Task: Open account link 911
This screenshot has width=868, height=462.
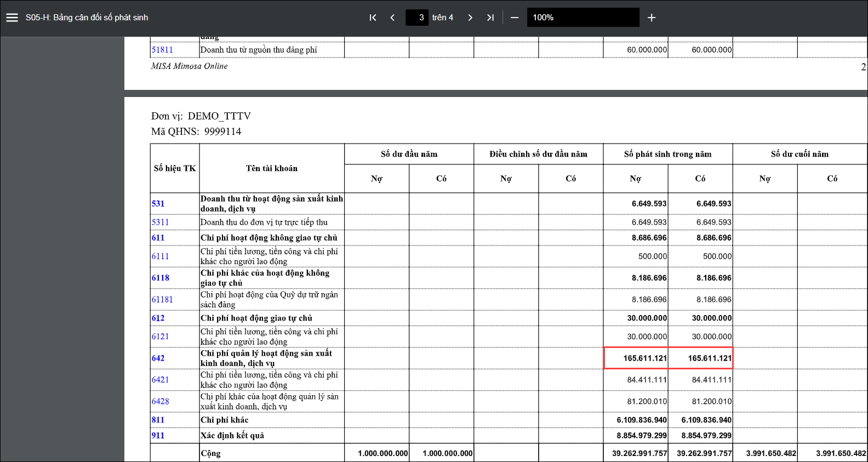Action: (158, 436)
